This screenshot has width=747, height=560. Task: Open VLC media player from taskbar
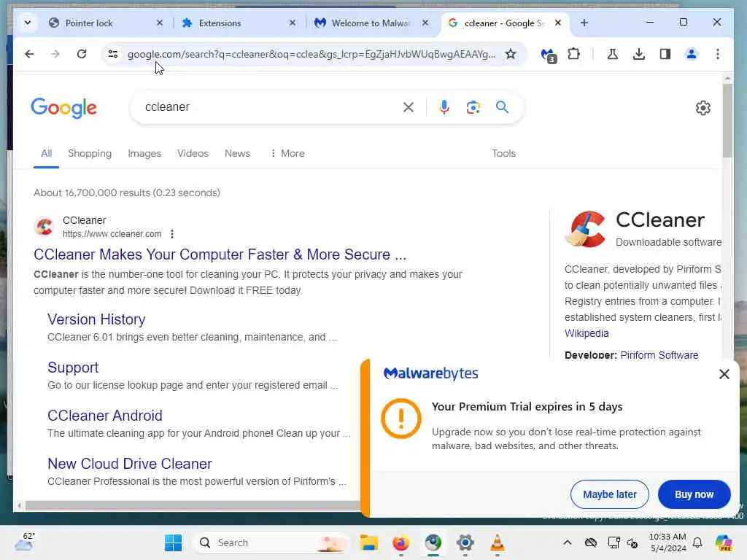click(497, 542)
